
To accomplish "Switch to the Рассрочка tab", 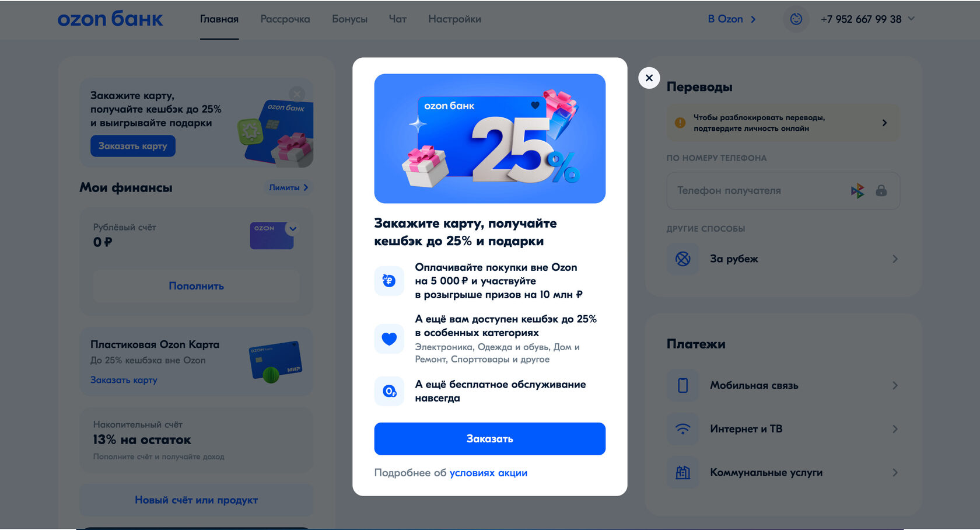I will pos(285,19).
